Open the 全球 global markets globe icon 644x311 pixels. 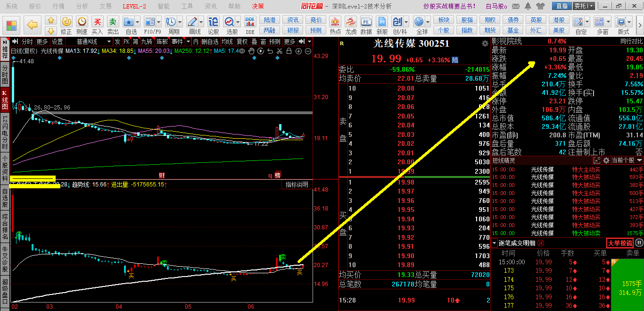tap(419, 22)
